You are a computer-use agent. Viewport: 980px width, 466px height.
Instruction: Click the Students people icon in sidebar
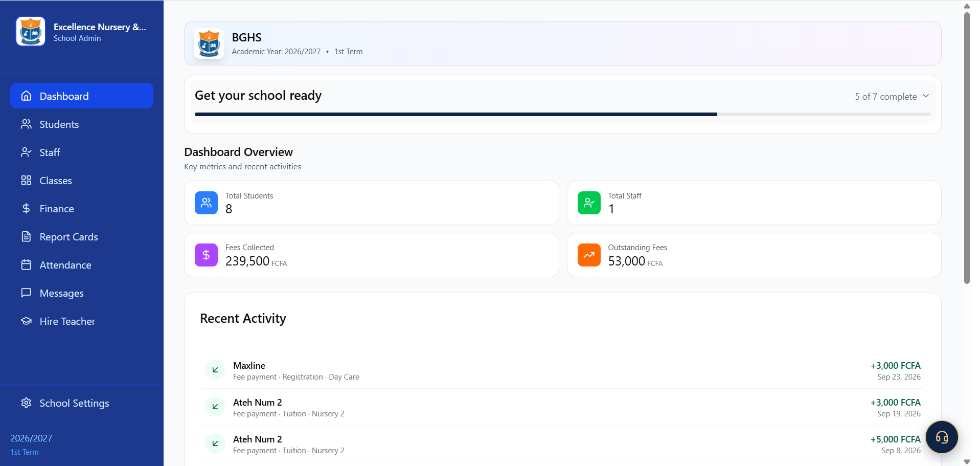(26, 124)
